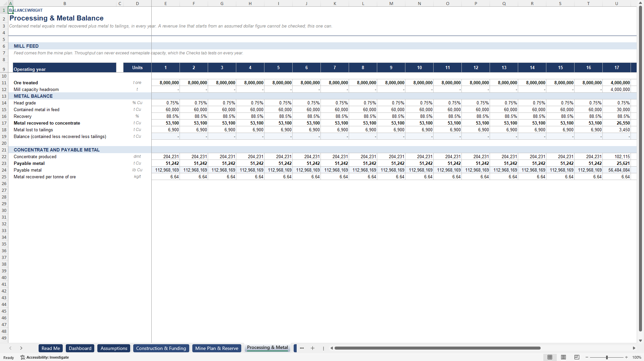Image resolution: width=644 pixels, height=361 pixels.
Task: Select year 17 payable 56,484,084 lb cell
Action: pos(616,170)
